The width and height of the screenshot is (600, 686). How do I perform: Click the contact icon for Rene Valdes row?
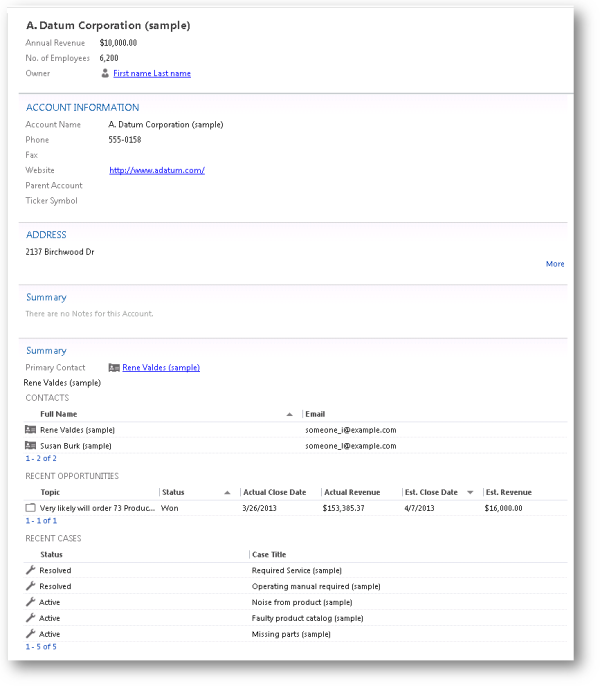click(x=30, y=430)
